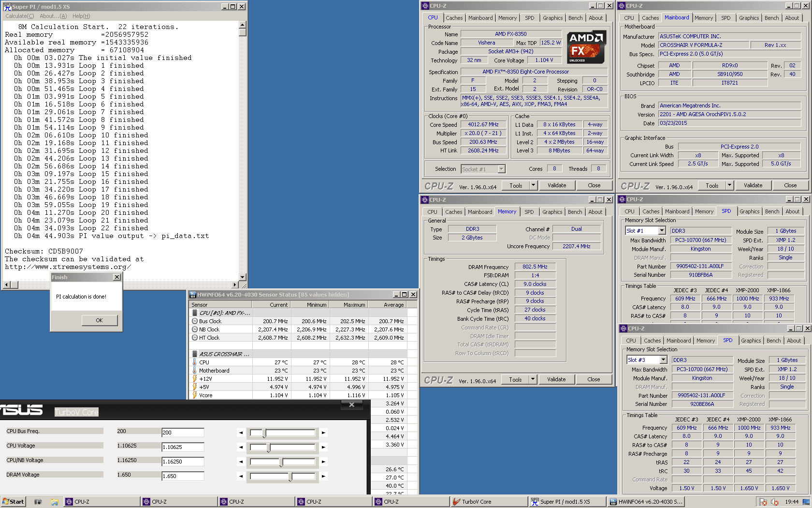The height and width of the screenshot is (508, 812).
Task: Click OK in the Finish dialog
Action: coord(99,320)
